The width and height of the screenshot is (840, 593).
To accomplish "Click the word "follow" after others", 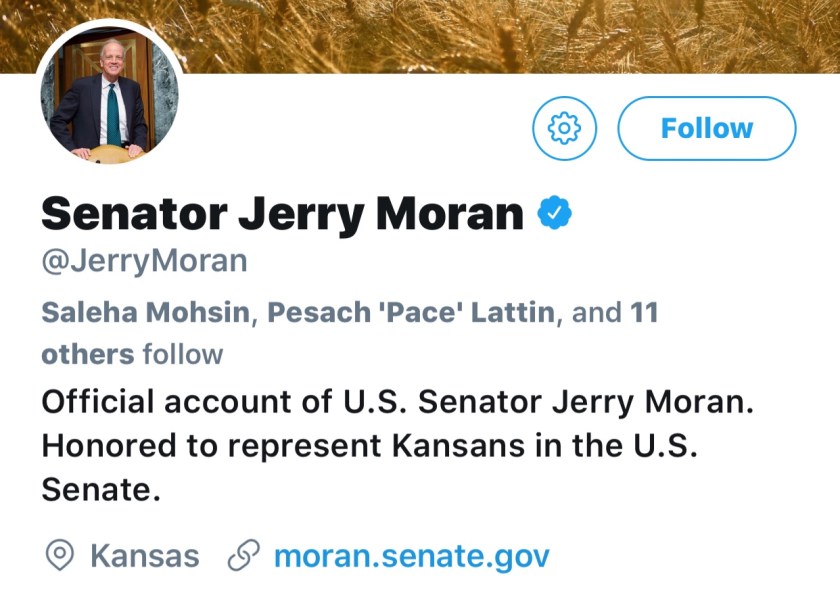I will pos(183,354).
